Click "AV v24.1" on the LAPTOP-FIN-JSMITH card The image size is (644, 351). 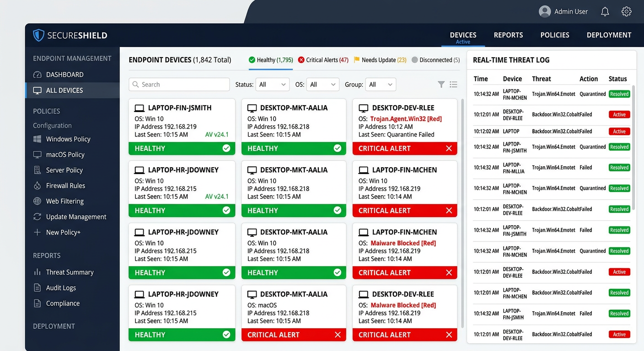(217, 134)
